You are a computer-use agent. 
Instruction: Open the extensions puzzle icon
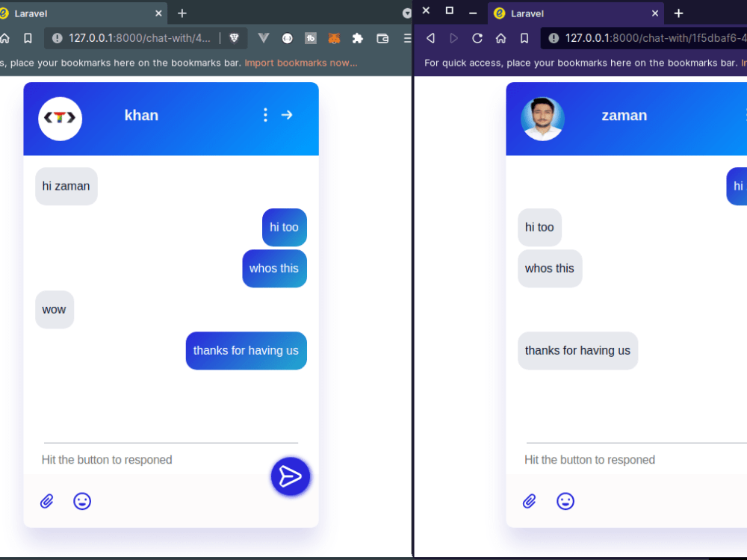point(357,38)
